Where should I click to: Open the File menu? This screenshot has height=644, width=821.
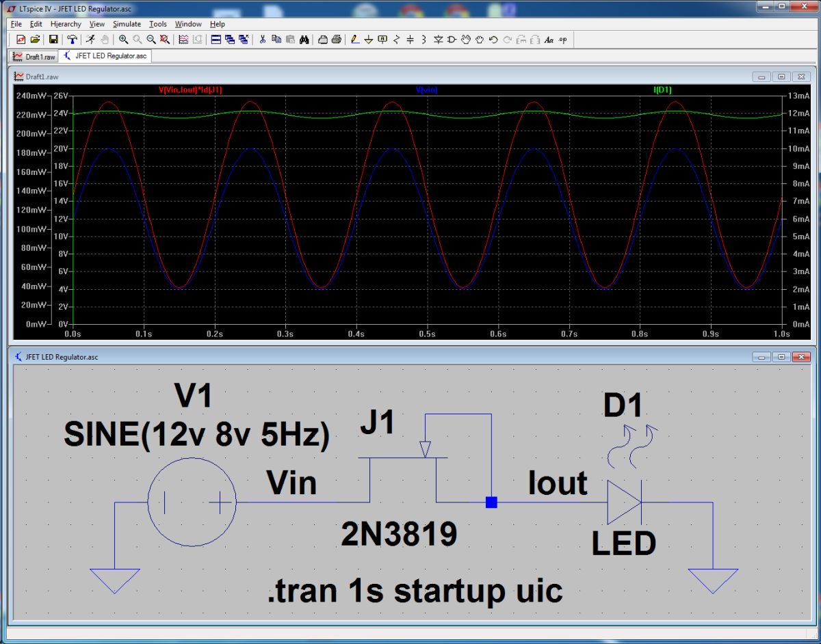(x=16, y=24)
